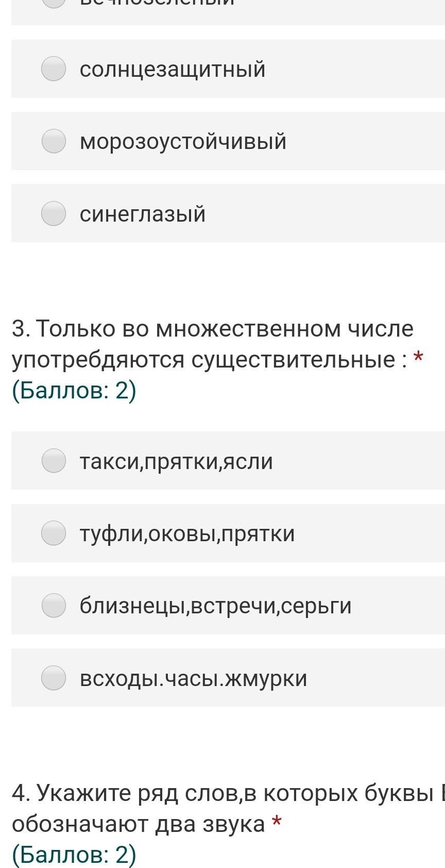Choose radio button for такси,прятки,ясли

point(54,461)
